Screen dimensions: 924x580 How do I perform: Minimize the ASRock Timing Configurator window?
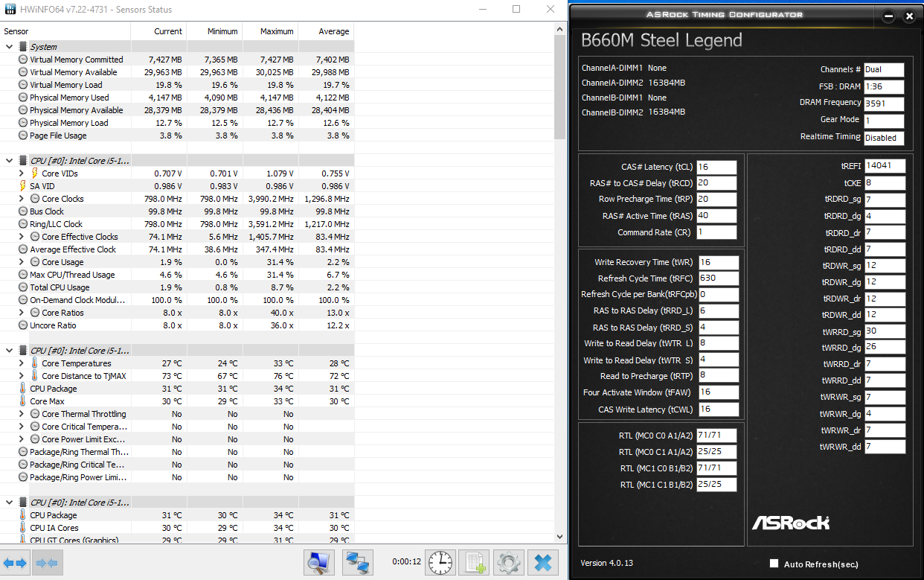[x=888, y=16]
